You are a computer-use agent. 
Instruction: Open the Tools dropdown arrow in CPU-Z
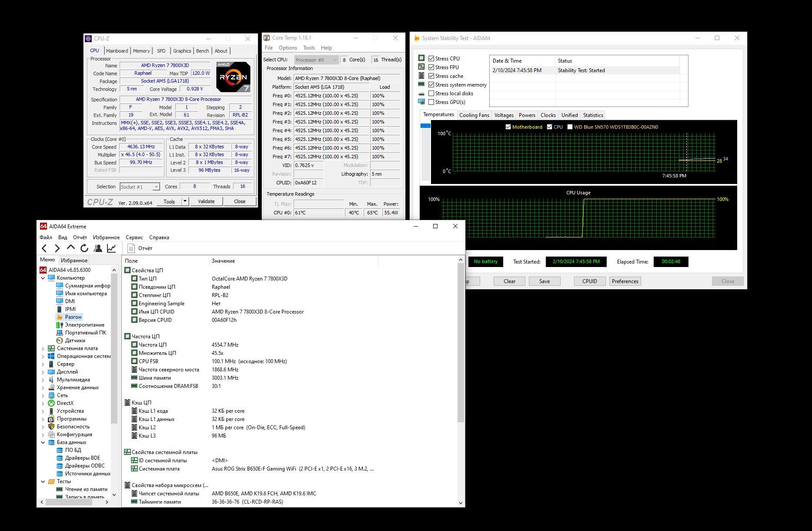tap(185, 201)
